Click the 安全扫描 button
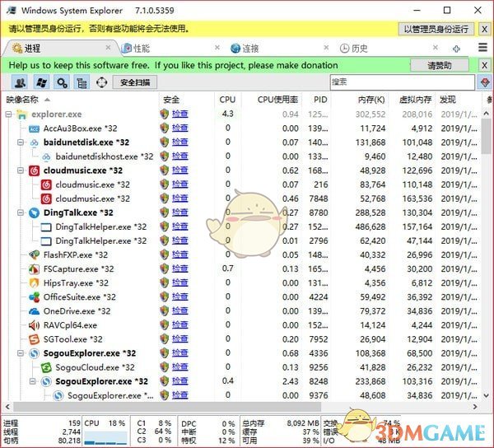The image size is (494, 448). click(135, 82)
